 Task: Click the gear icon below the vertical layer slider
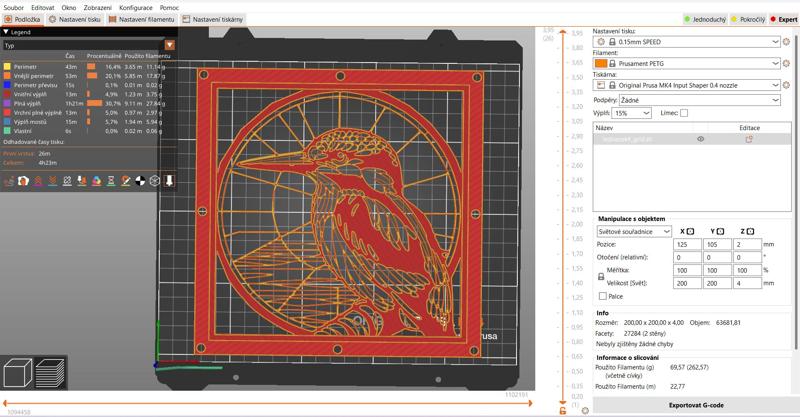tap(585, 410)
